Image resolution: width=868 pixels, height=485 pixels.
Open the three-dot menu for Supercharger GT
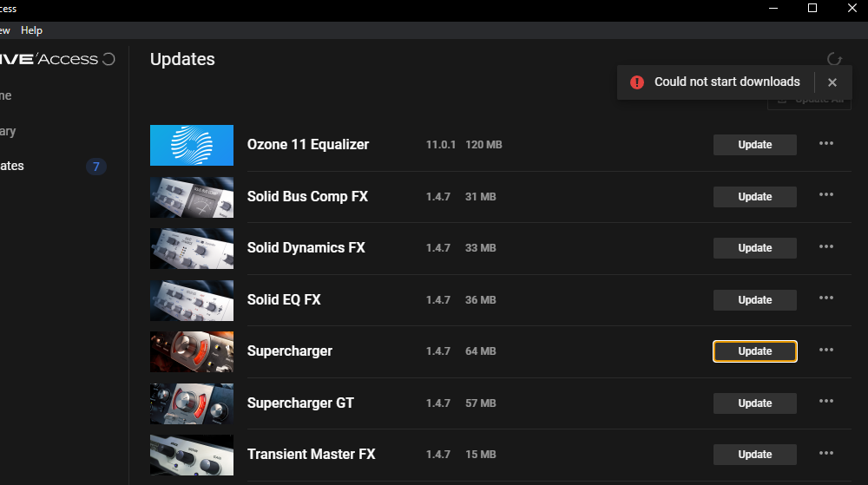(826, 402)
